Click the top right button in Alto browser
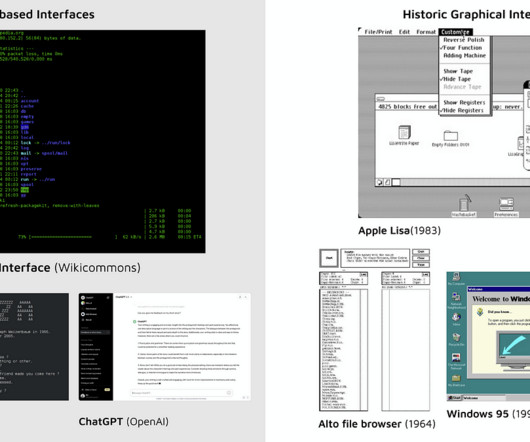Viewport: 530px width, 442px height. (421, 252)
